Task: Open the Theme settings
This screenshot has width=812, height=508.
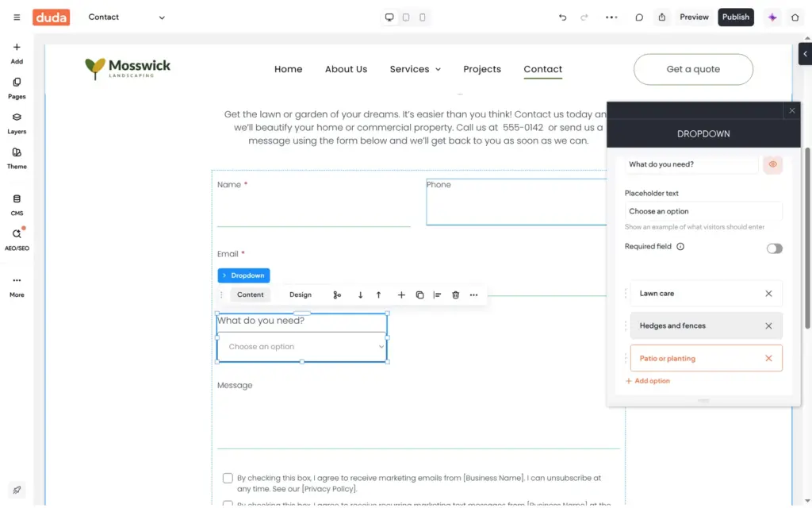Action: pos(17,159)
